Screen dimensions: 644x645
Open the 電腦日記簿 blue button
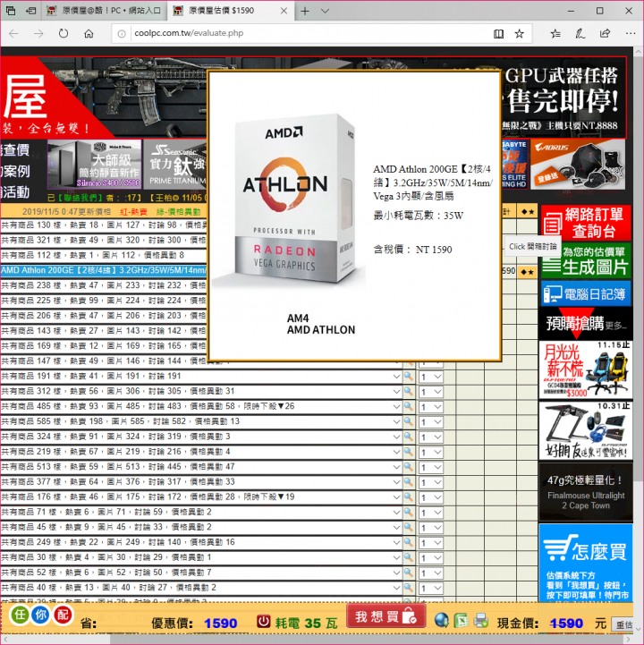[x=586, y=293]
